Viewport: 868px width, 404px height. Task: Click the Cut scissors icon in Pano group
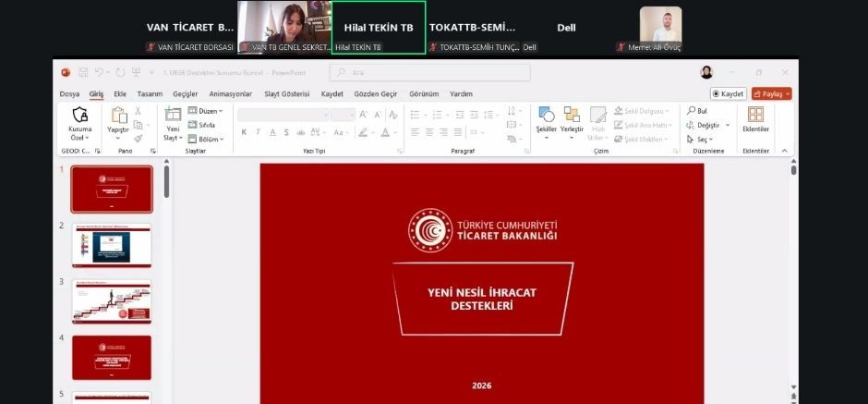[138, 111]
